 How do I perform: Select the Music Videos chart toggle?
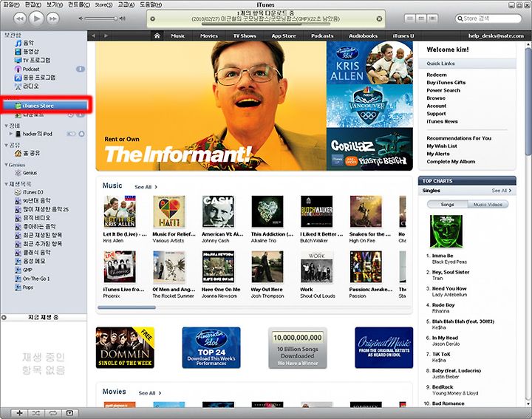488,204
